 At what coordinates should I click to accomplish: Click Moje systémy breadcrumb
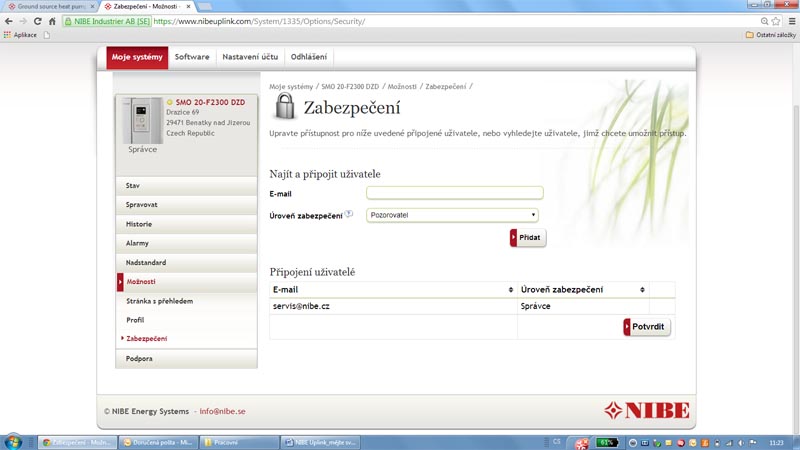pyautogui.click(x=291, y=87)
